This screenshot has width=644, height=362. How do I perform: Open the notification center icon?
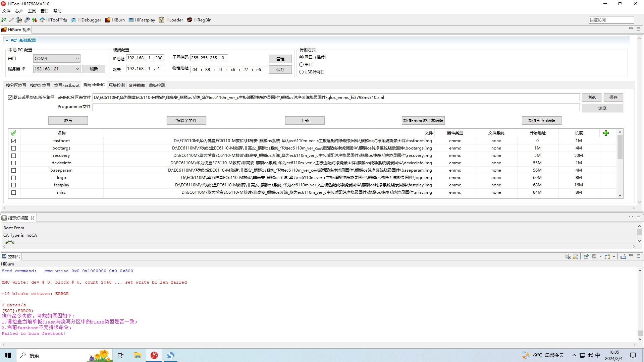633,355
